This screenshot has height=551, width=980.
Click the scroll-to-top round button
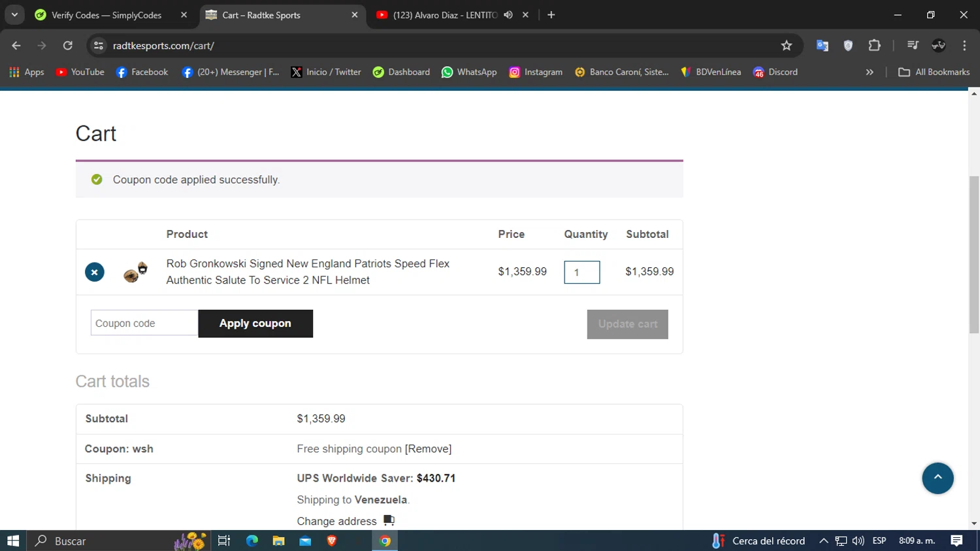tap(938, 478)
